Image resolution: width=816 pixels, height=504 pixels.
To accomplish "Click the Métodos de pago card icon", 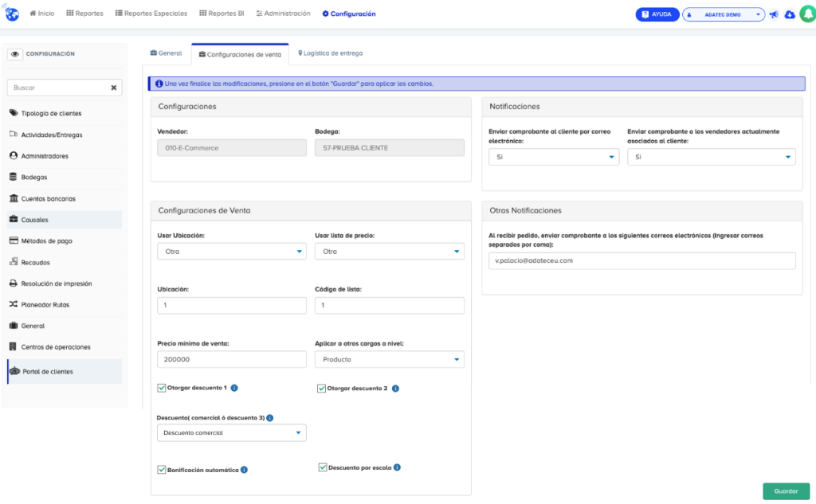I will (x=14, y=240).
